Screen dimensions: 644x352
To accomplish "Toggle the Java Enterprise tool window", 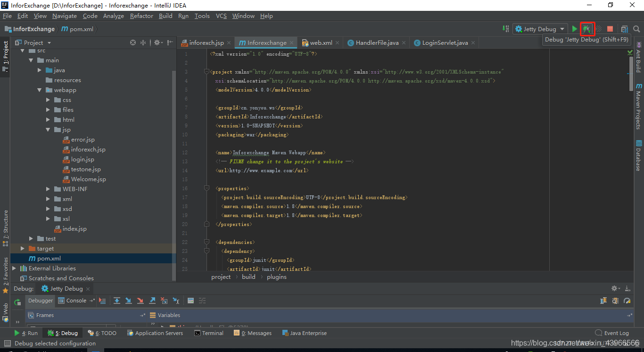I will (x=305, y=333).
